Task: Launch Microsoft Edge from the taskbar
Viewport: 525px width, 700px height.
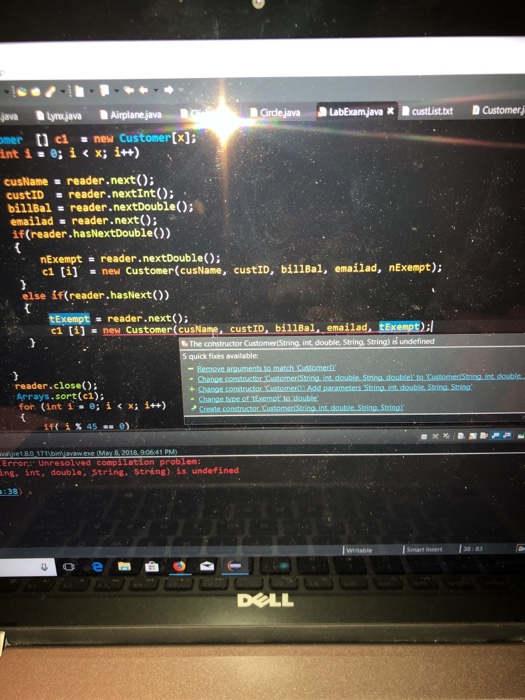Action: click(x=97, y=567)
